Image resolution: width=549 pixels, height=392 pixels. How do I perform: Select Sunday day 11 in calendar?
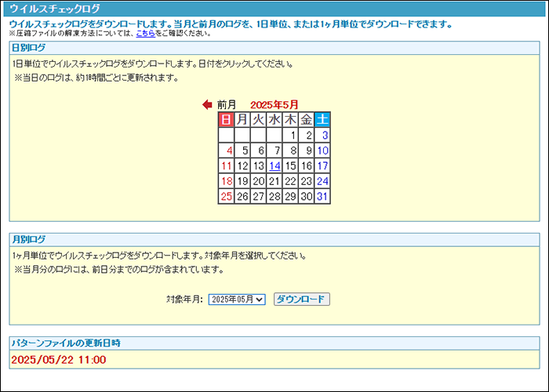pos(226,166)
